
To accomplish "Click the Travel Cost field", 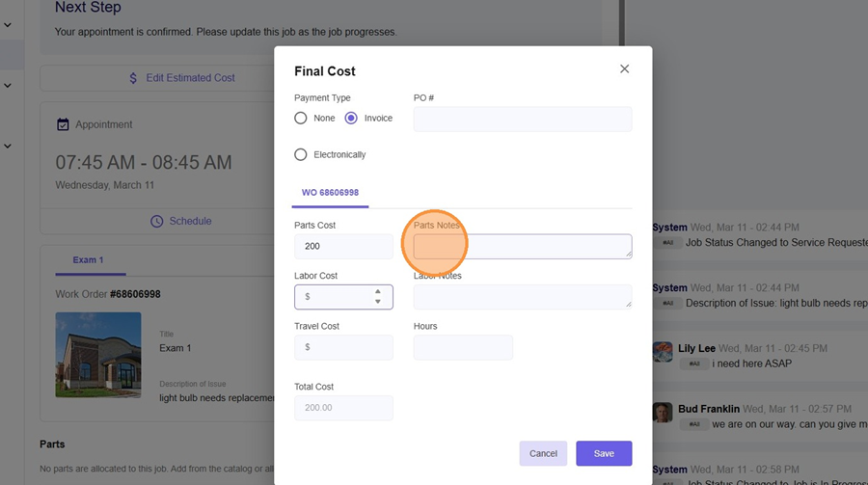I will tap(342, 347).
